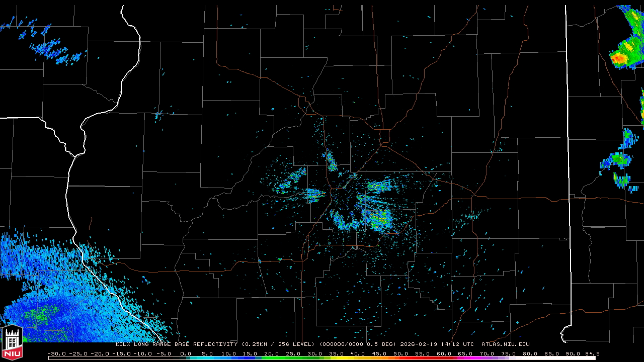The image size is (644, 362).
Task: Select the 2026-02-19 14:12 UTC timestamp
Action: 437,344
